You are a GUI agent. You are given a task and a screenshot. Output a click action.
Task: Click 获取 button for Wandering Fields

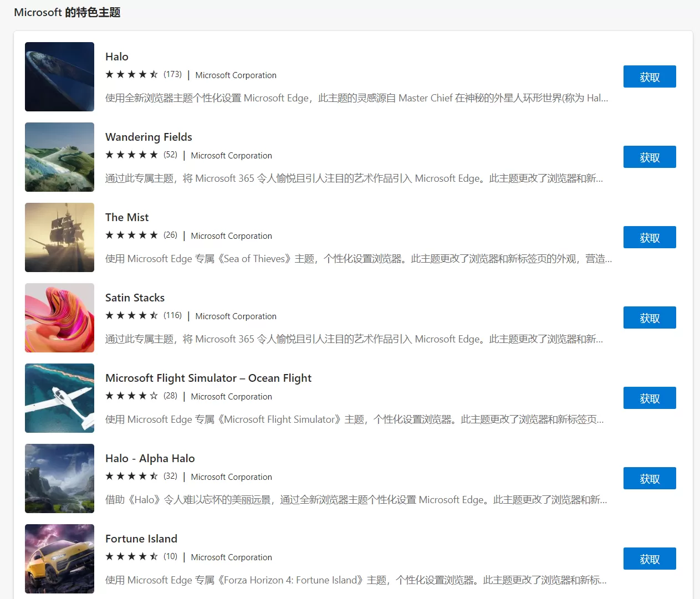click(650, 157)
